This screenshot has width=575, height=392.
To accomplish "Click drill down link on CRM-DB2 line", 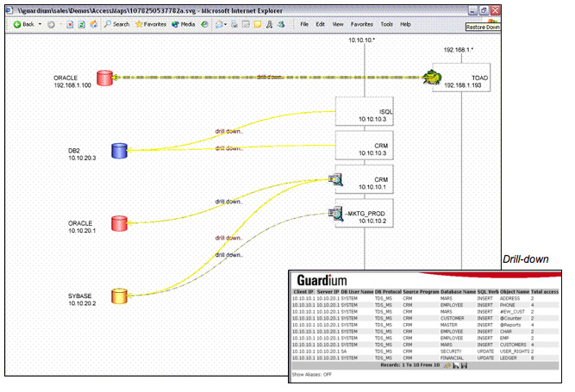I will tap(228, 148).
